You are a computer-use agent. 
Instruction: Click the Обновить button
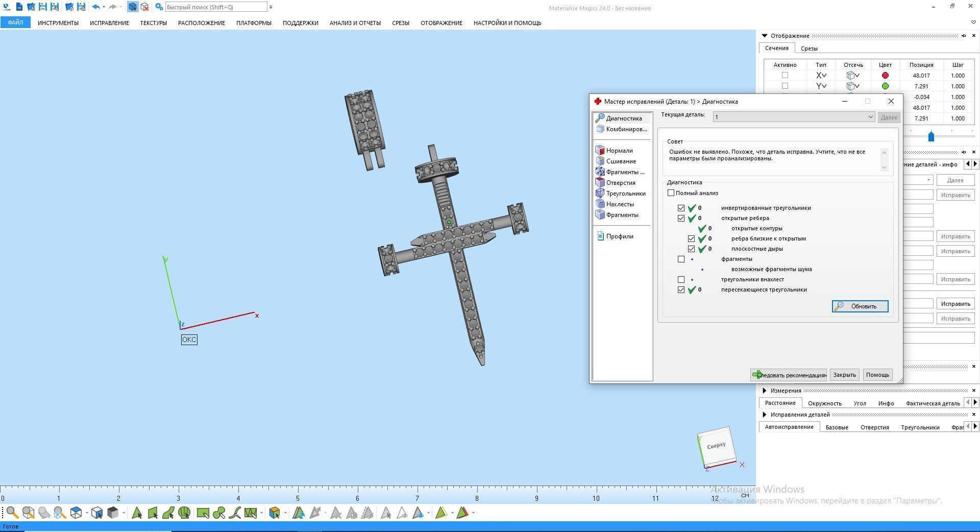click(x=860, y=306)
